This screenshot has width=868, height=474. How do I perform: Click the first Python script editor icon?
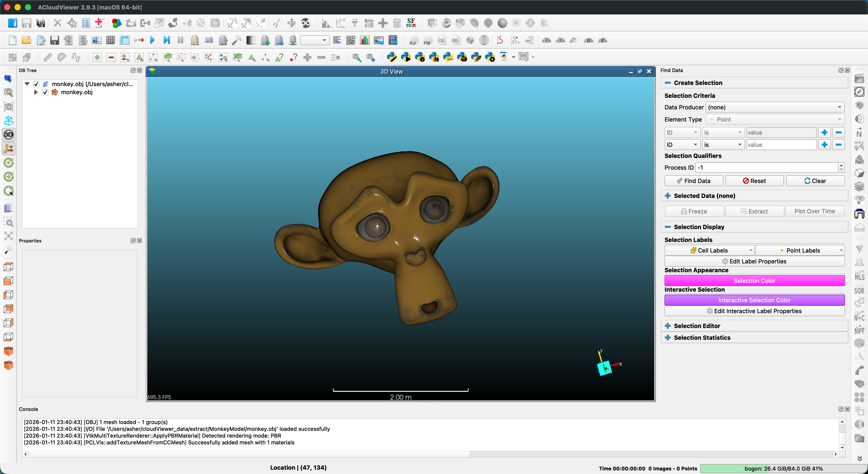tap(392, 57)
